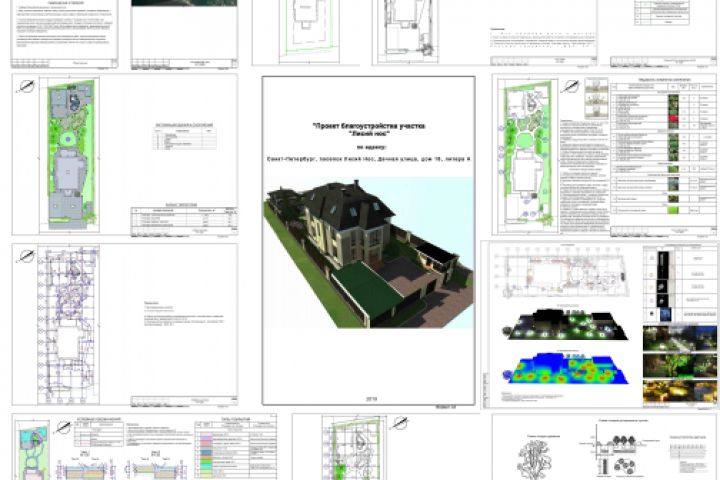Click the north arrow on the gridded layout sheet

point(26,256)
